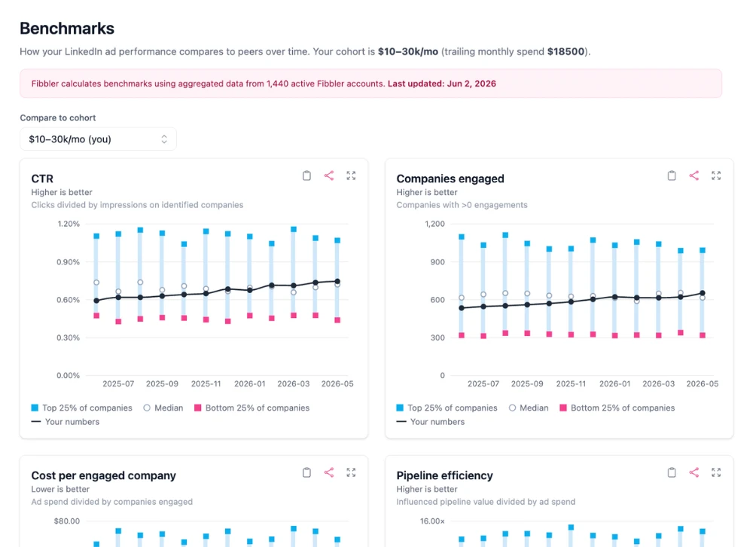Toggle Your numbers series in CTR legend
The width and height of the screenshot is (756, 547).
[66, 422]
